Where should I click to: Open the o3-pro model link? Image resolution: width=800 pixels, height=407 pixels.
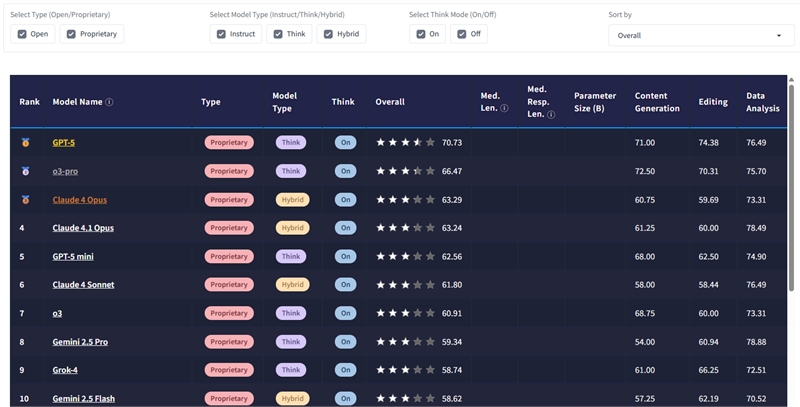click(x=65, y=171)
